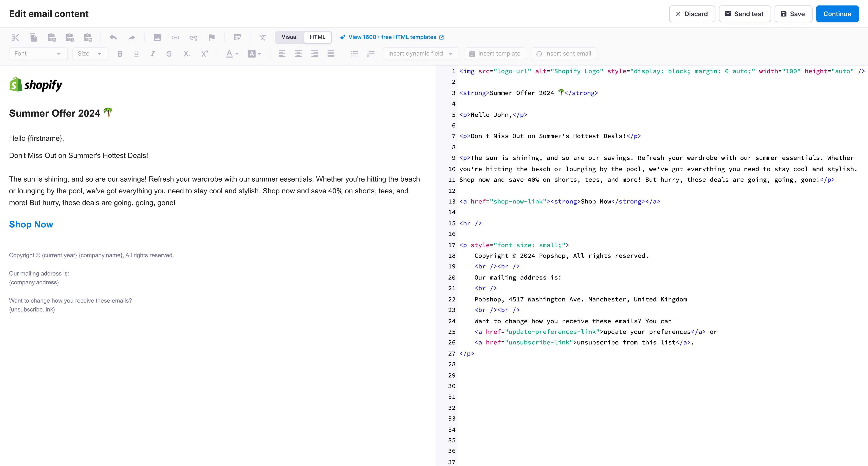Toggle subscript formatting

[x=187, y=54]
